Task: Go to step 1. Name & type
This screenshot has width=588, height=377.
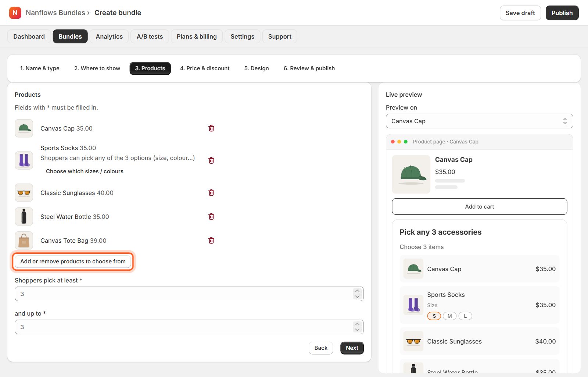Action: tap(40, 68)
